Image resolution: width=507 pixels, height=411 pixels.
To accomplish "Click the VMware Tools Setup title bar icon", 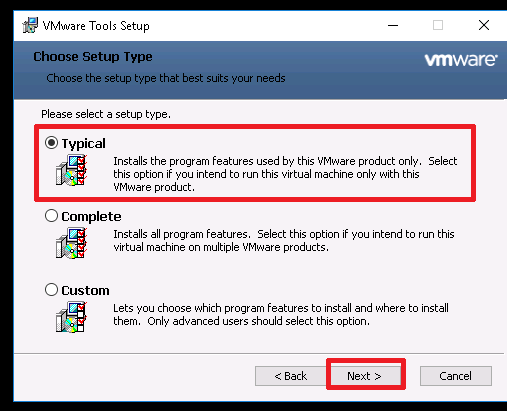I will [30, 25].
